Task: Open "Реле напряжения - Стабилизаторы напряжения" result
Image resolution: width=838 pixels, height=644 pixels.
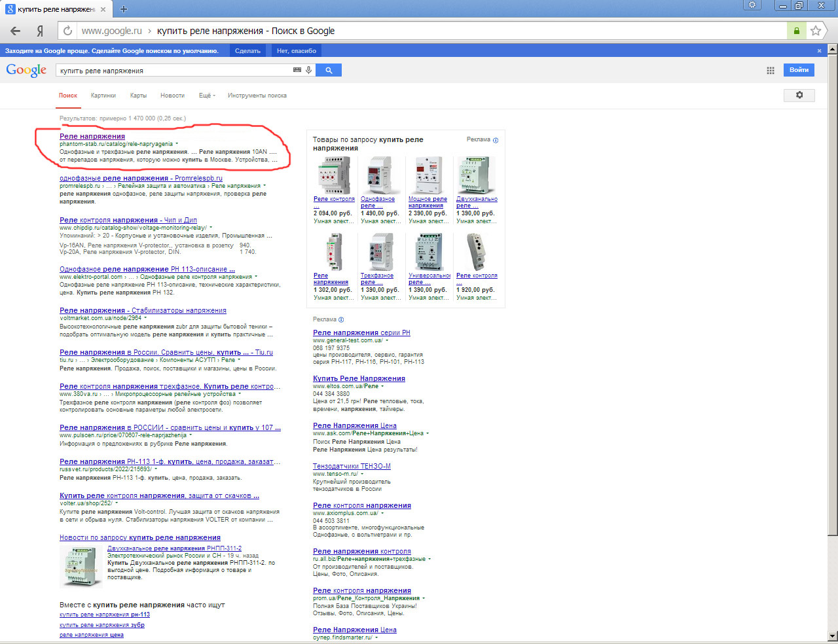Action: coord(143,310)
